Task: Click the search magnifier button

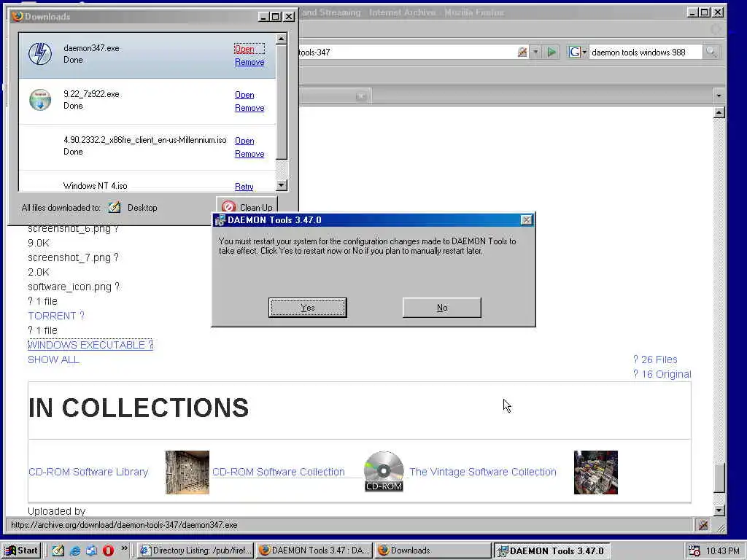Action: pyautogui.click(x=711, y=52)
